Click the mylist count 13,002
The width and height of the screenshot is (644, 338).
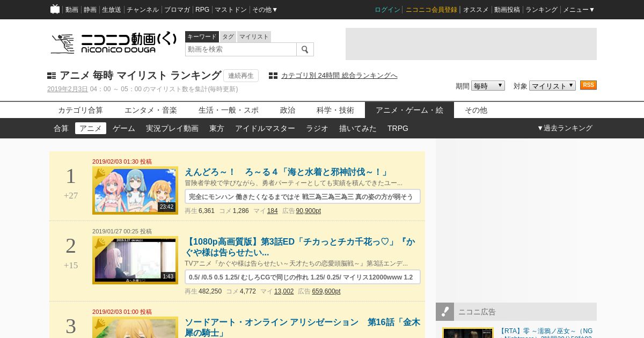[x=284, y=291]
